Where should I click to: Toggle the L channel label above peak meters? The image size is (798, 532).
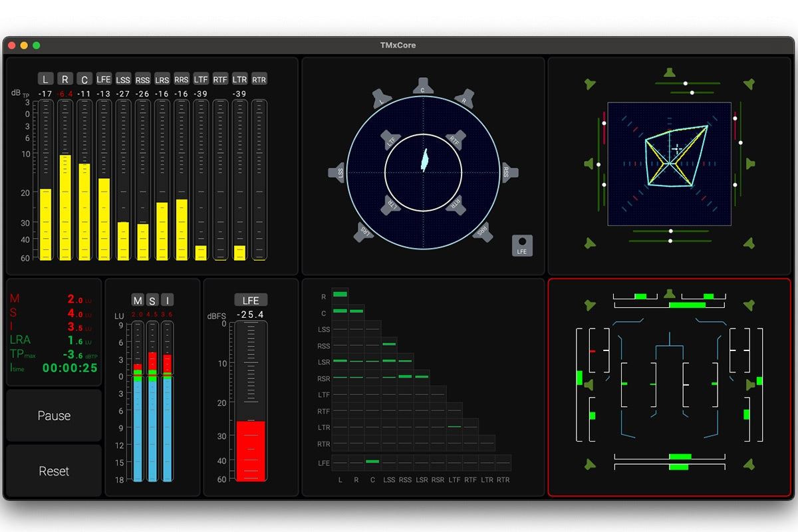click(x=45, y=80)
